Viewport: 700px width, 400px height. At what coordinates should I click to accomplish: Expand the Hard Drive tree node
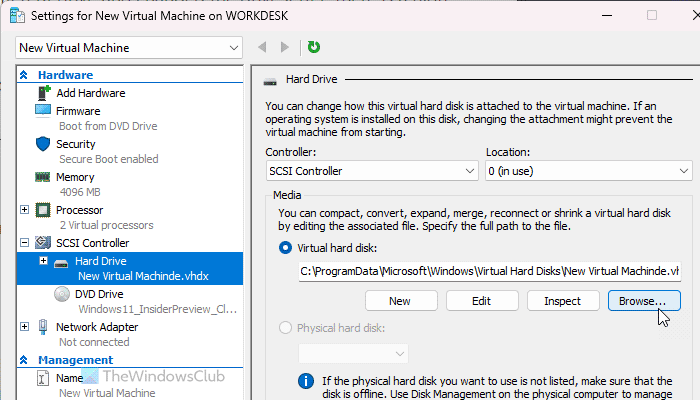pyautogui.click(x=43, y=260)
